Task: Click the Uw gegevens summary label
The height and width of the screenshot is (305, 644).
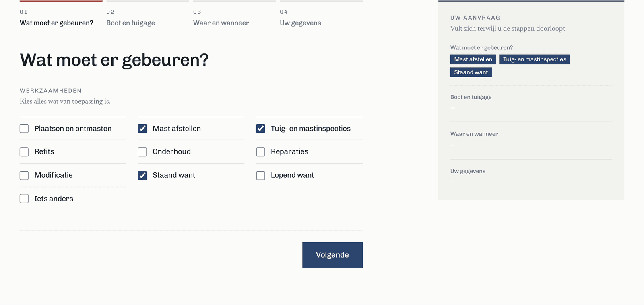Action: pyautogui.click(x=468, y=171)
